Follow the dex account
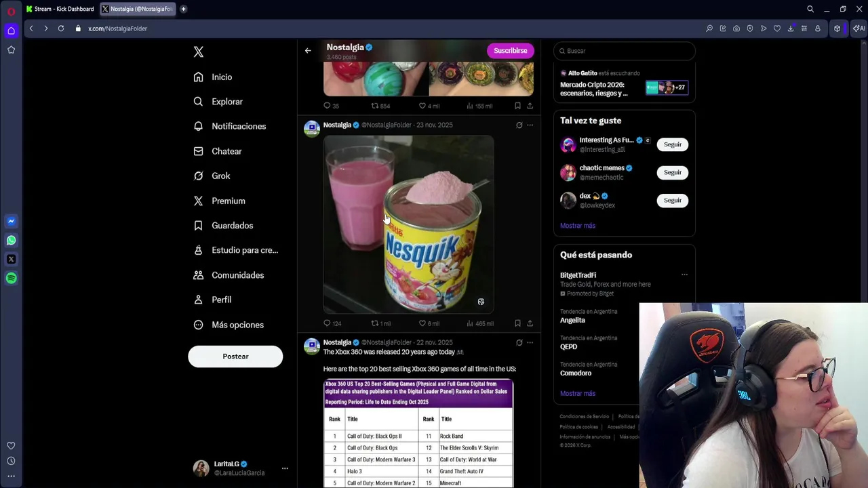 (672, 200)
